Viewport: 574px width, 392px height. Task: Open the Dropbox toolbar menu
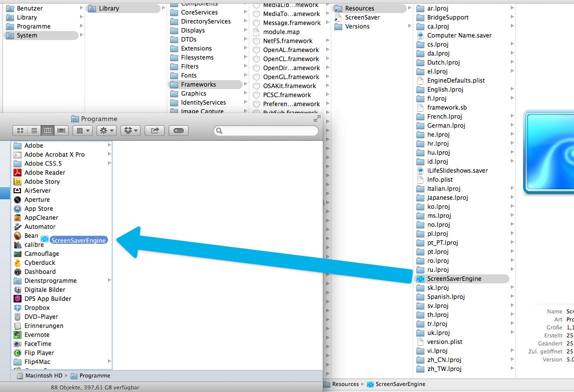[131, 131]
